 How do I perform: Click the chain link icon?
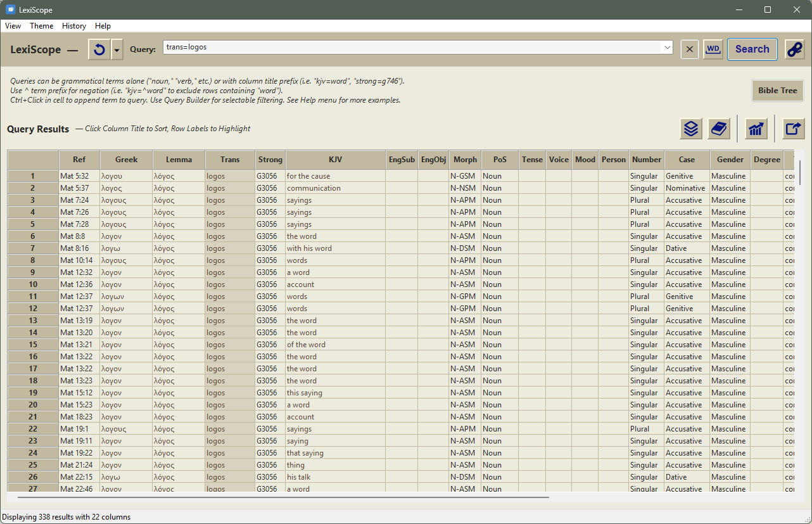click(x=794, y=49)
